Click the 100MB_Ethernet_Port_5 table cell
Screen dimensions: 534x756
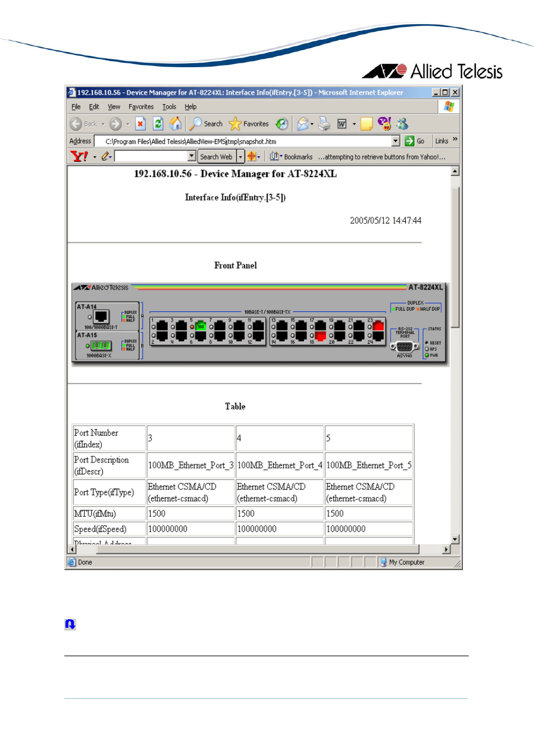point(369,465)
